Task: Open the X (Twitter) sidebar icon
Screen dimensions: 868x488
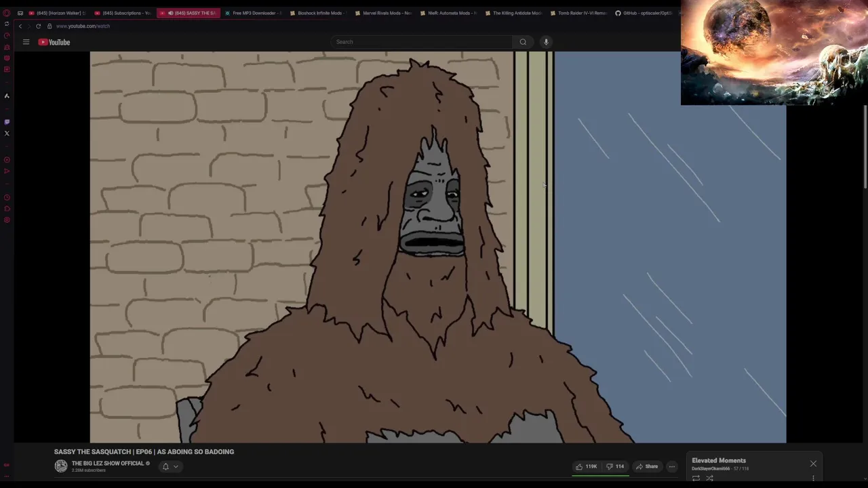Action: (x=7, y=134)
